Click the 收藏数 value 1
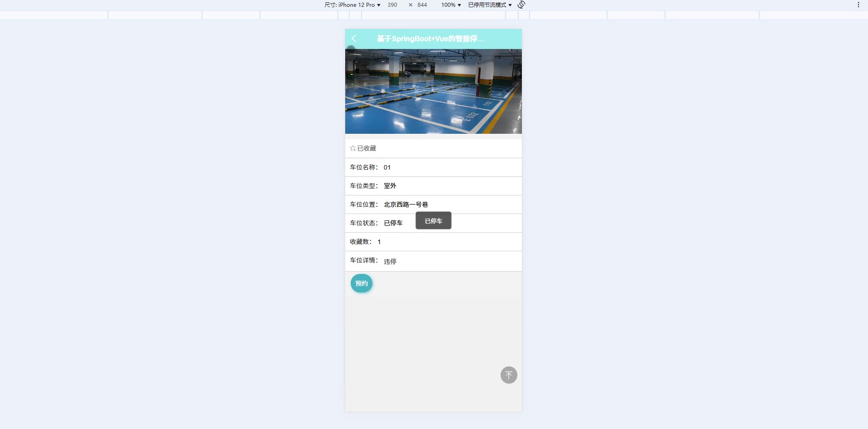The image size is (868, 429). click(x=379, y=242)
